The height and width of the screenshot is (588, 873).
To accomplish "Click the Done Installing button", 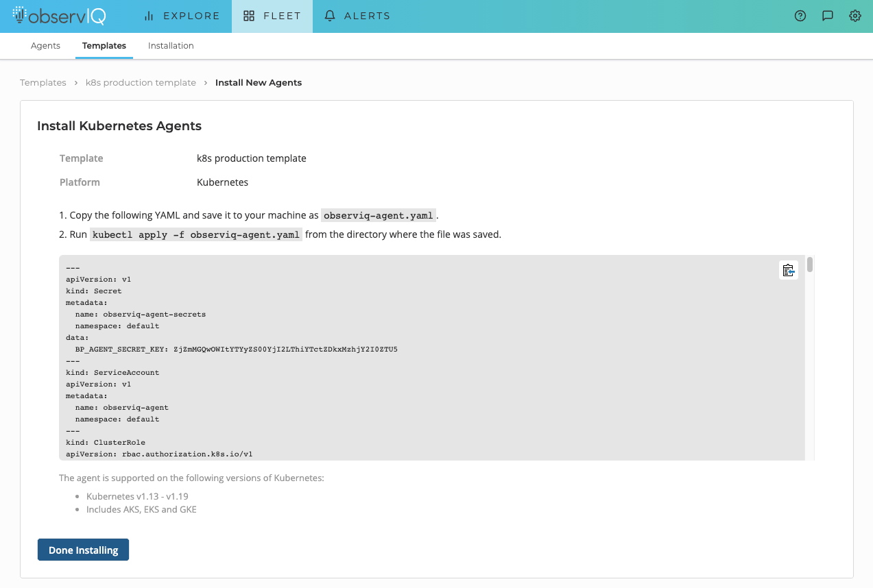I will (x=83, y=550).
